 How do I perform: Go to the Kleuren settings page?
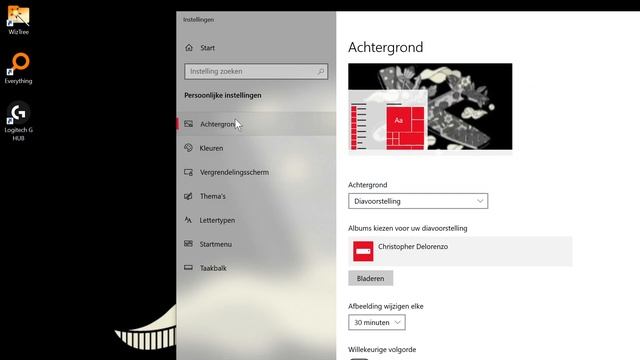[x=256, y=148]
